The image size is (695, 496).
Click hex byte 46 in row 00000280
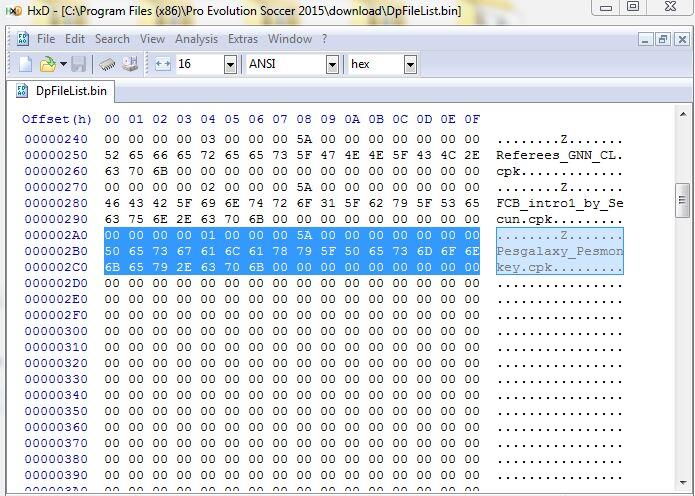(x=112, y=203)
